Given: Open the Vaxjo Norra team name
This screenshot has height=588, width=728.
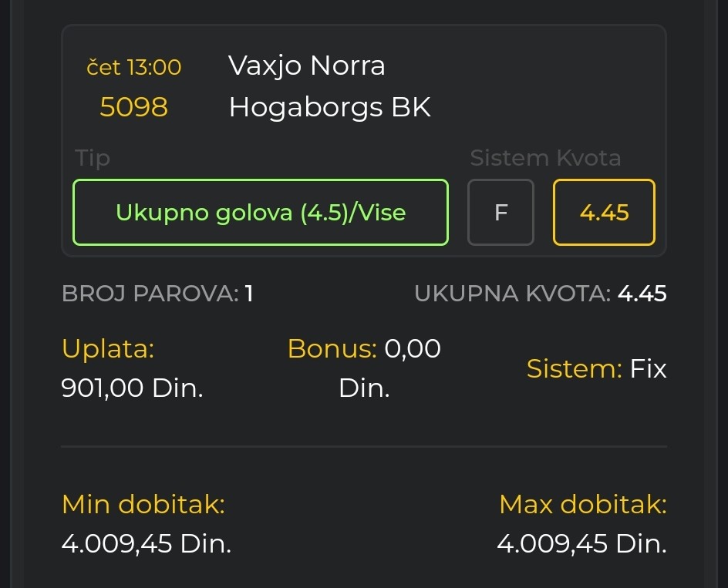Looking at the screenshot, I should (307, 66).
